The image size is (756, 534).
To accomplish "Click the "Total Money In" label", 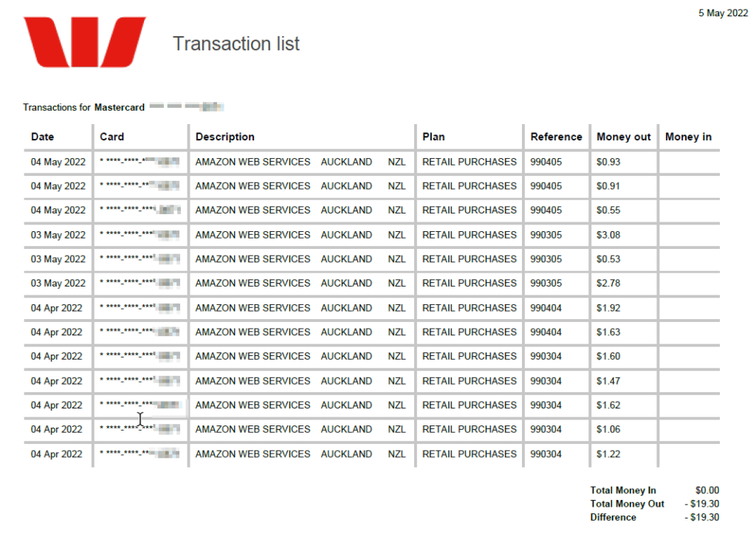I will (x=623, y=490).
